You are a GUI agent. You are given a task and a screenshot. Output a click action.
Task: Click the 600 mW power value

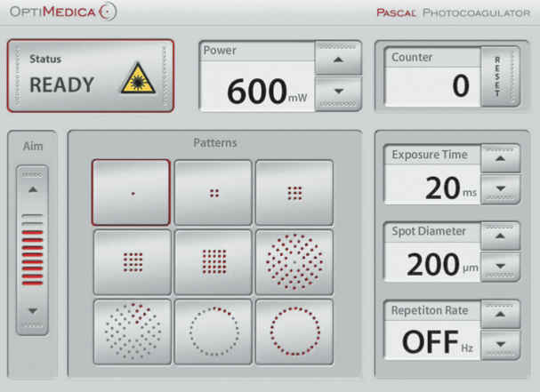pyautogui.click(x=267, y=92)
